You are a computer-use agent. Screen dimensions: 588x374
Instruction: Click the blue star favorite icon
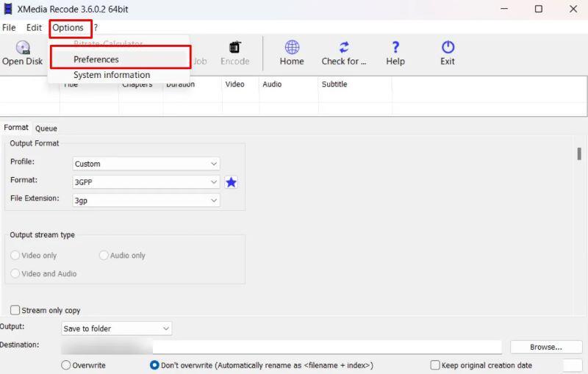pos(231,182)
